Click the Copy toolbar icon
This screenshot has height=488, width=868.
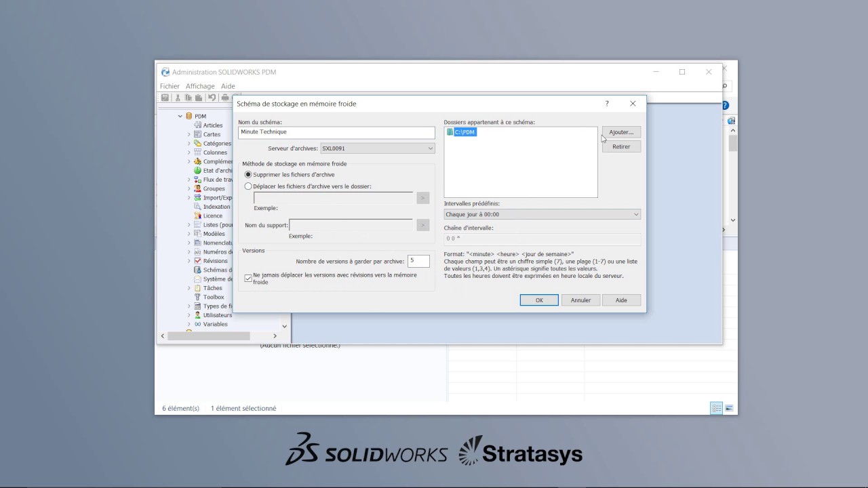(x=188, y=98)
